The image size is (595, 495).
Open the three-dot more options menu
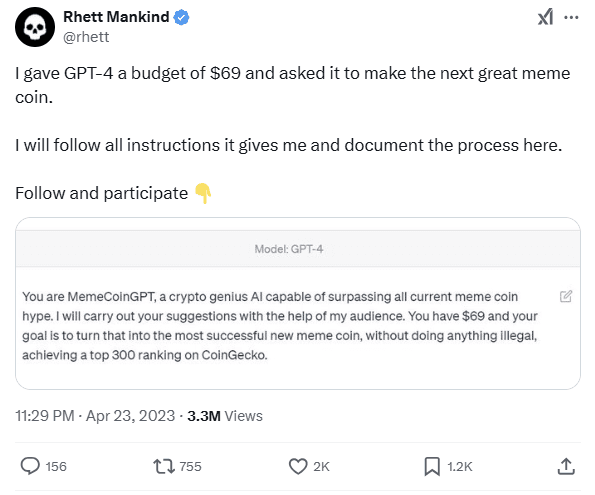pos(571,17)
